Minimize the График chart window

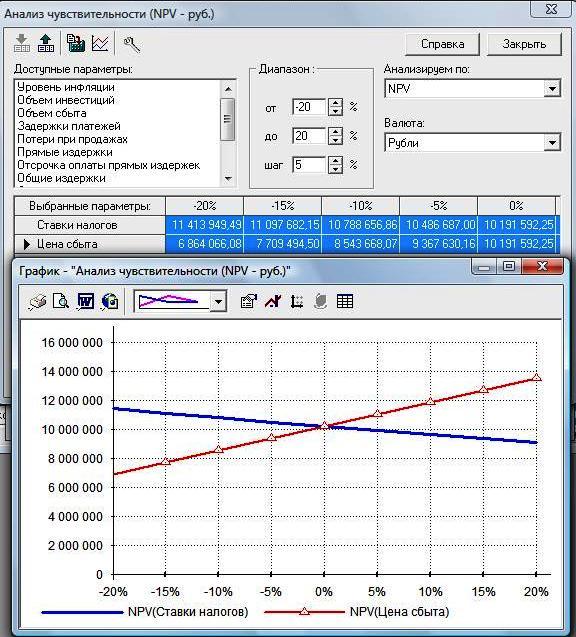484,266
